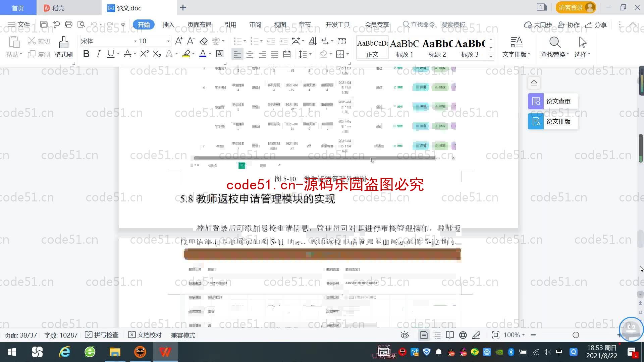The image size is (644, 362).
Task: Toggle align left
Action: 237,54
